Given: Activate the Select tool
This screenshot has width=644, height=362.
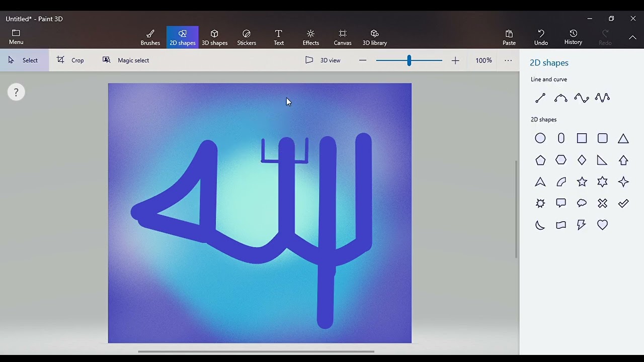Looking at the screenshot, I should tap(24, 60).
